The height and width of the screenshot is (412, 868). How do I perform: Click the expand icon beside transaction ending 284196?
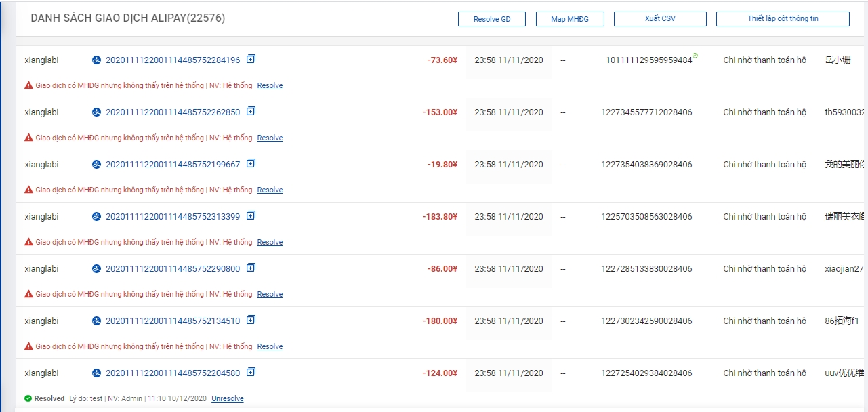pos(251,59)
